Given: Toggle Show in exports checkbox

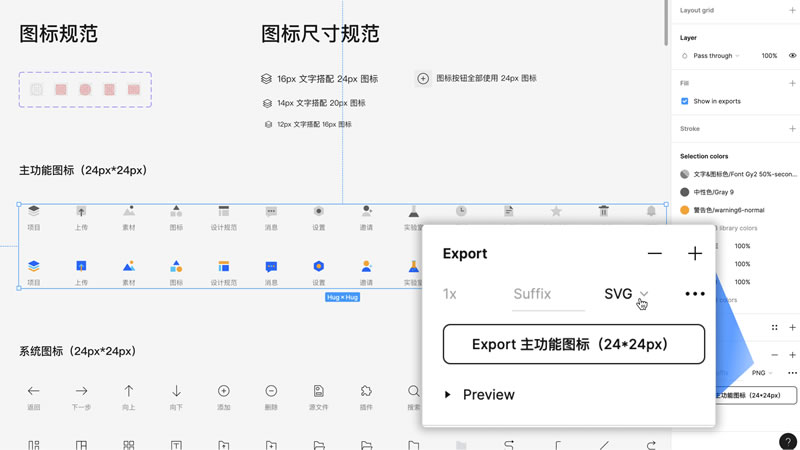Looking at the screenshot, I should pyautogui.click(x=685, y=101).
